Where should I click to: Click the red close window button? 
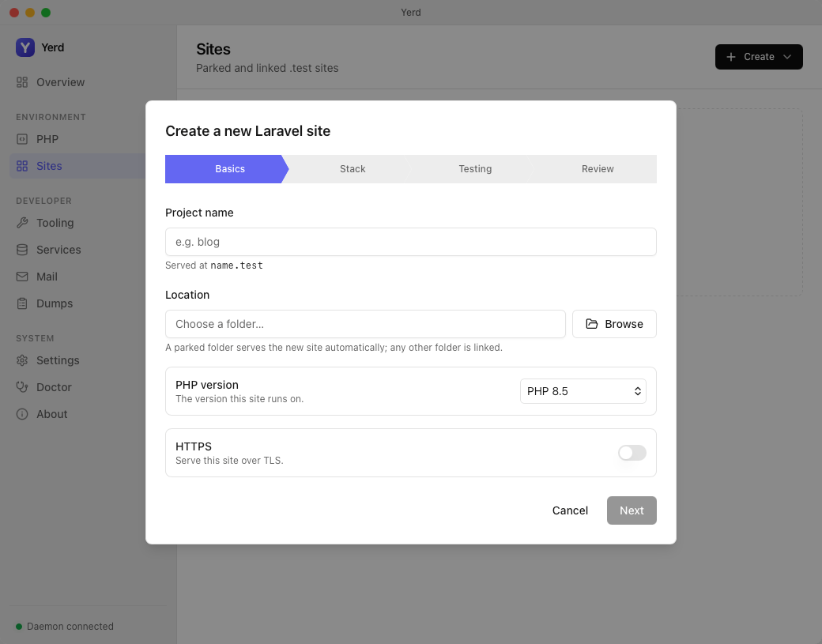coord(14,13)
